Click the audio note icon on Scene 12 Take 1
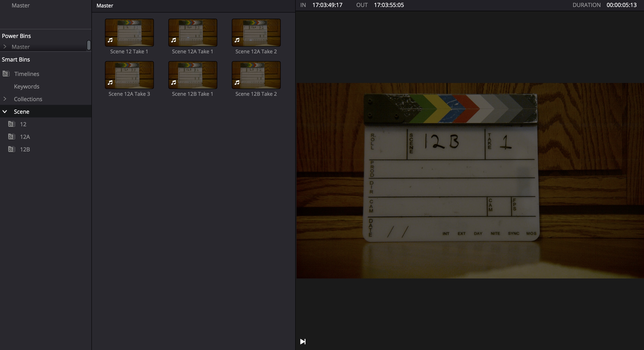Screen dimensions: 644x350 click(110, 40)
